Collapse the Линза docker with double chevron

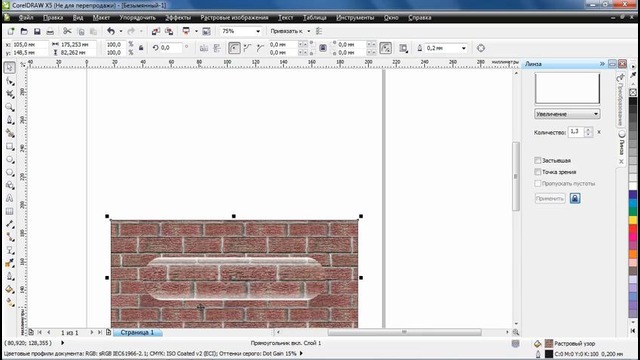pos(602,64)
